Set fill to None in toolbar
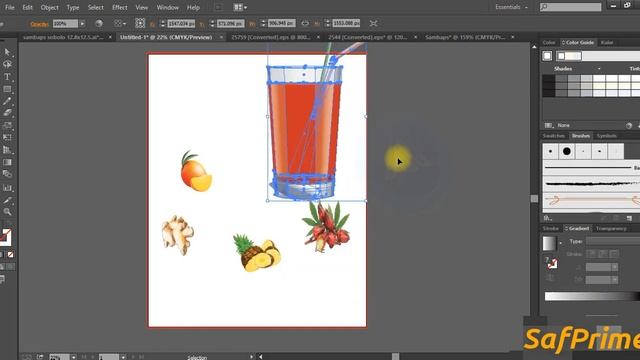640x360 pixels. 11,255
